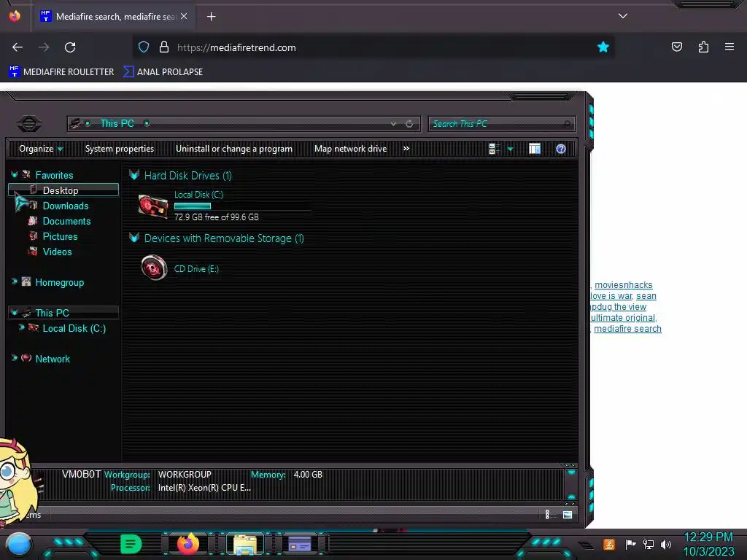Image resolution: width=747 pixels, height=560 pixels.
Task: Click the orange Java tray icon
Action: click(x=608, y=544)
